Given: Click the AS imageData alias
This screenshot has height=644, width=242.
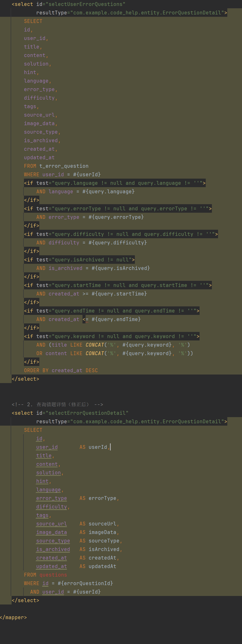Looking at the screenshot, I should tap(98, 532).
